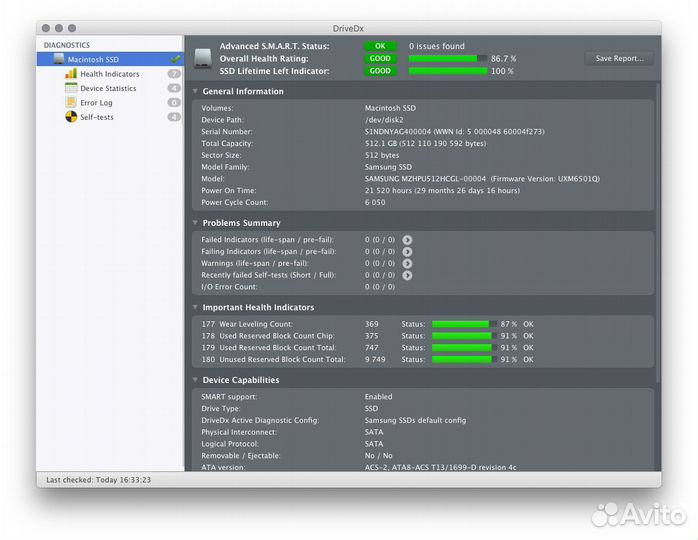Click the Health Indicators count badge

click(174, 74)
